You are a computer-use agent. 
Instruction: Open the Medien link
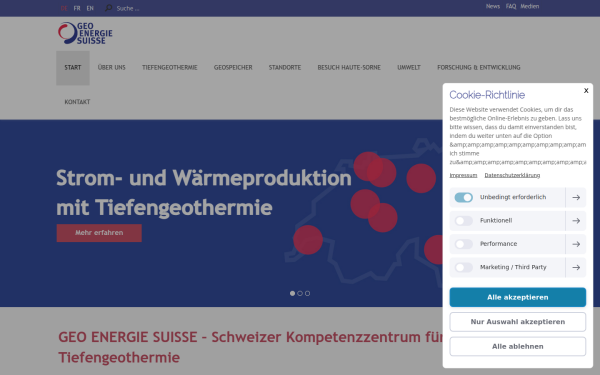[x=530, y=7]
